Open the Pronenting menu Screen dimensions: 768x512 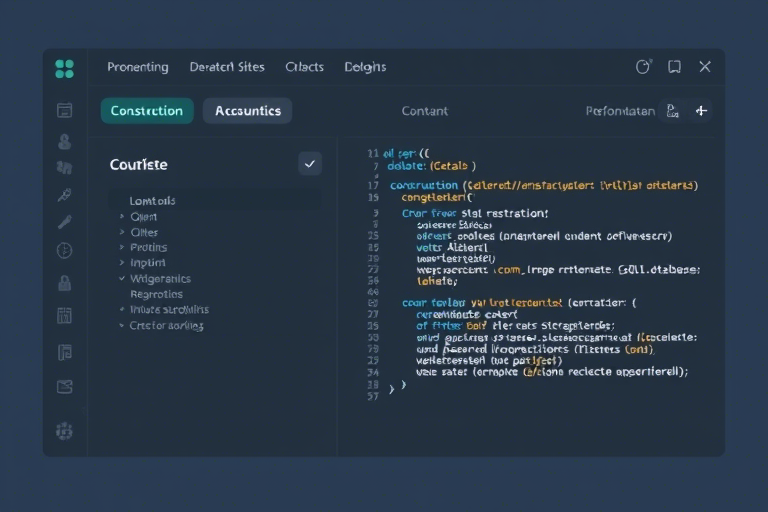pyautogui.click(x=138, y=67)
